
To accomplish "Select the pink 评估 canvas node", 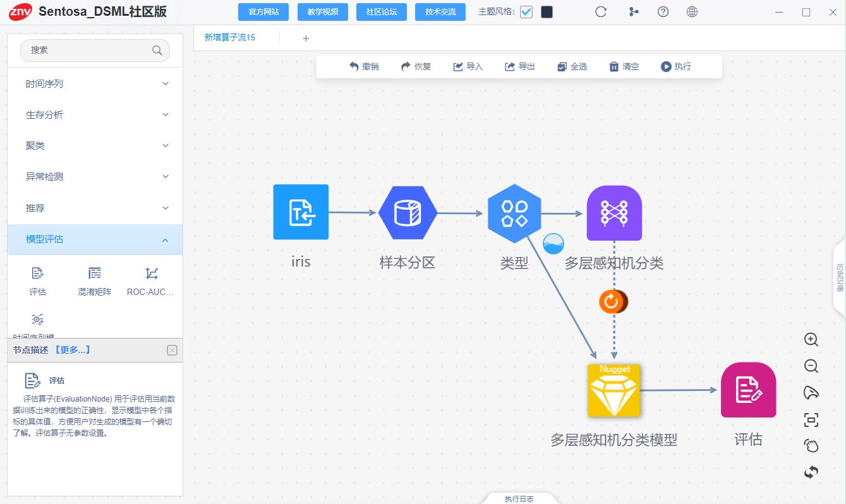I will [748, 390].
